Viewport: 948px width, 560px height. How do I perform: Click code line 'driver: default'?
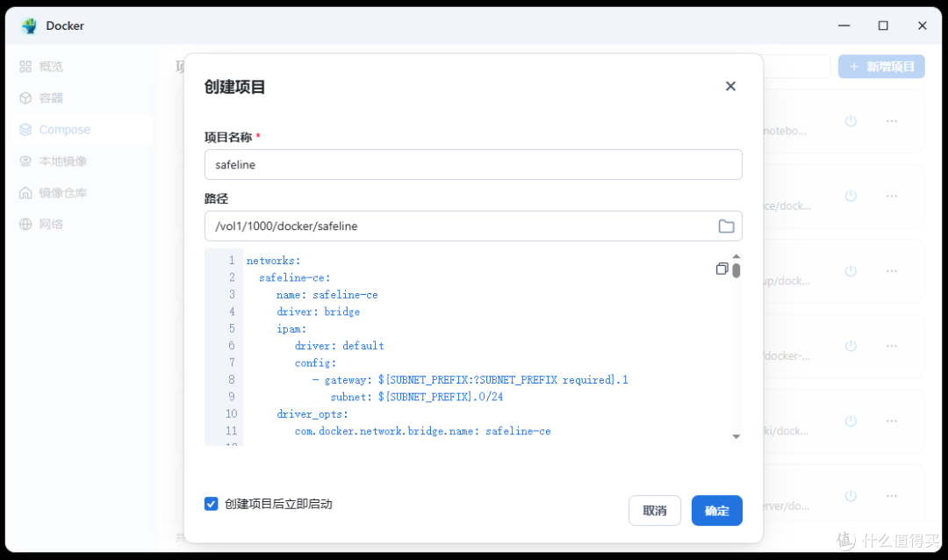[339, 346]
